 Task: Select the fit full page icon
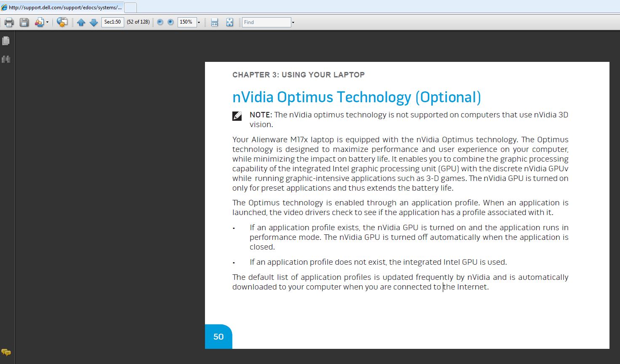point(229,22)
